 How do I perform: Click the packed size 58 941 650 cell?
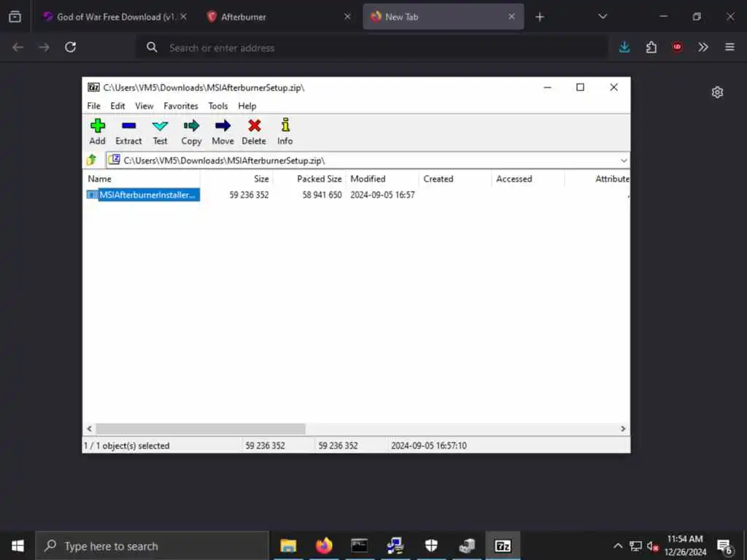click(x=322, y=195)
